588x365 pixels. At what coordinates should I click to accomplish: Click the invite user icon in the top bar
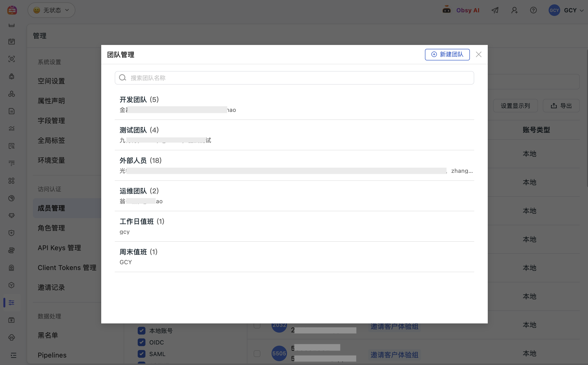(514, 10)
